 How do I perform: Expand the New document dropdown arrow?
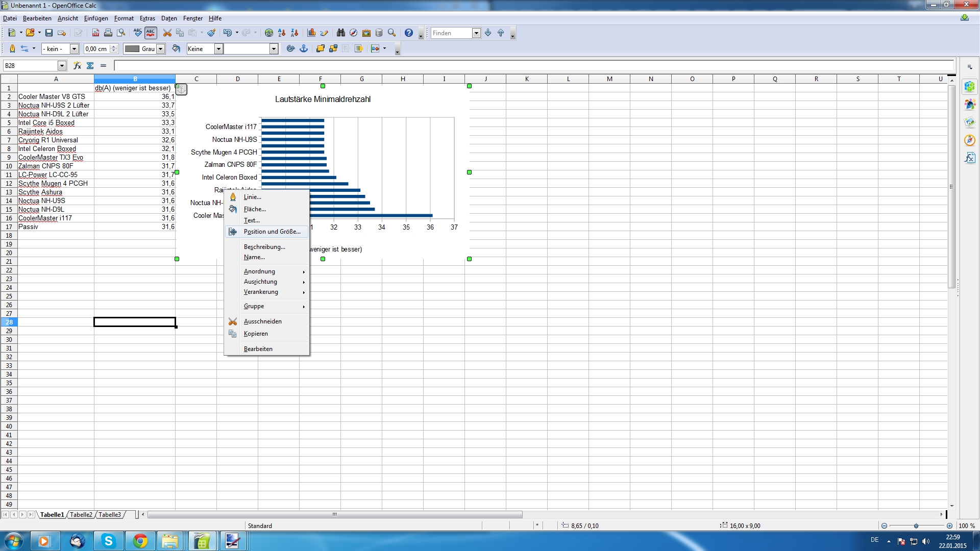pos(21,33)
